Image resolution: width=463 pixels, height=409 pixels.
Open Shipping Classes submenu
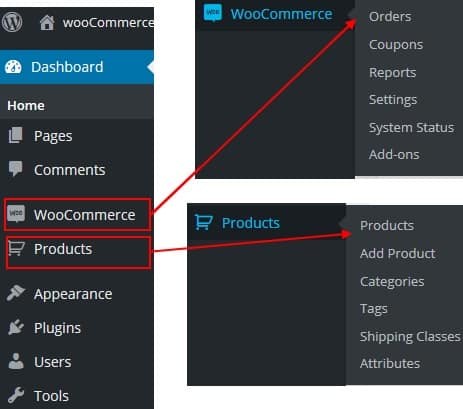click(x=410, y=336)
